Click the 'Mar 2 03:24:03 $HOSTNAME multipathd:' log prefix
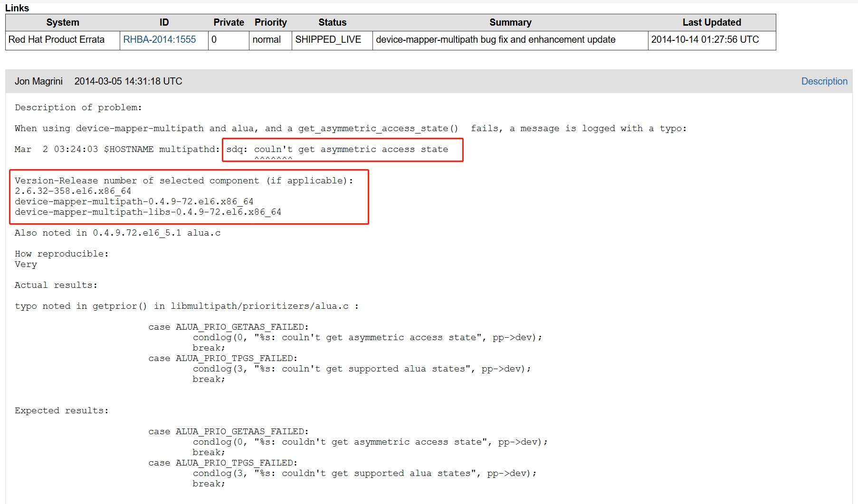The width and height of the screenshot is (858, 504). [x=117, y=150]
